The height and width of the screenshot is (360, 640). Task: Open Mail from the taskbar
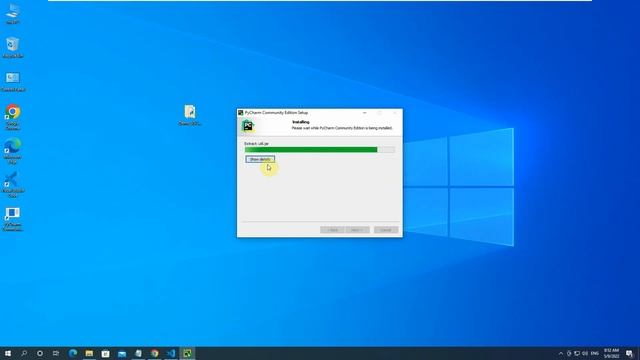pyautogui.click(x=122, y=353)
